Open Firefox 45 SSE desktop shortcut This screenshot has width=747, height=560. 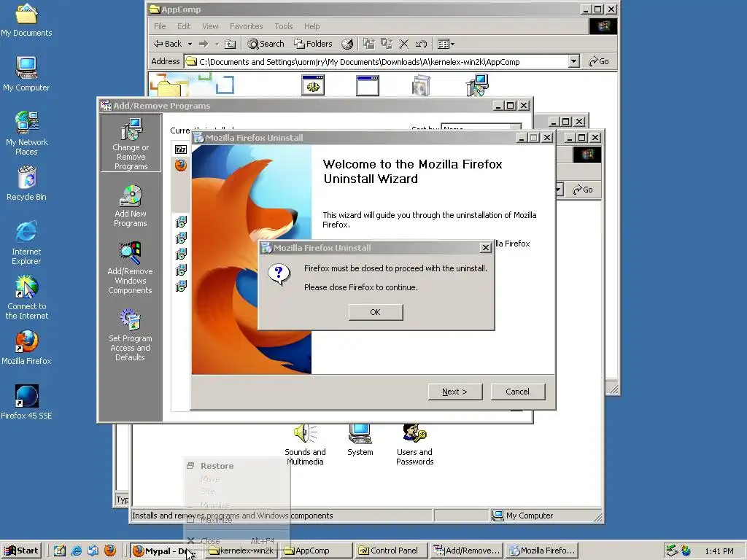pyautogui.click(x=26, y=402)
